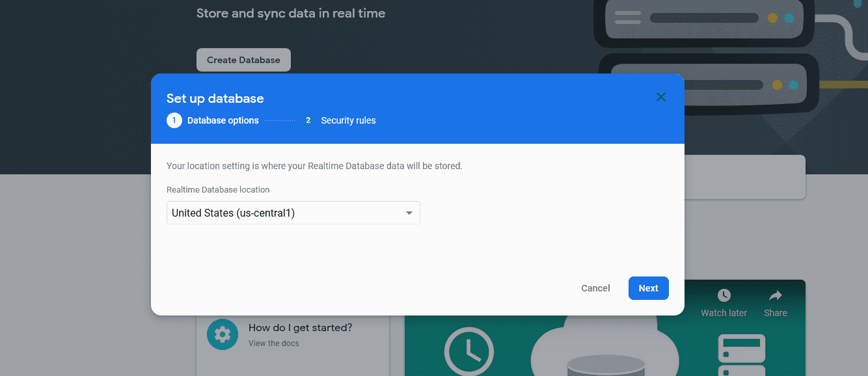
Task: Click the server stack graphic in the video
Action: [x=742, y=355]
